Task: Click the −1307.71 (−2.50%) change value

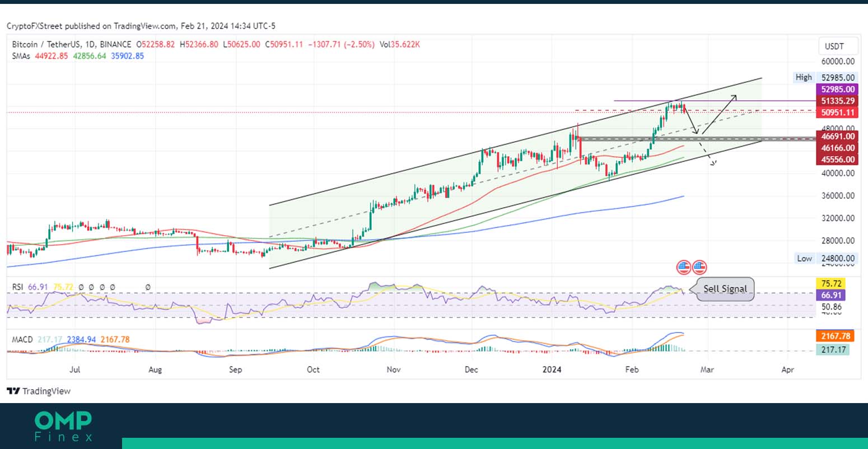Action: [342, 44]
